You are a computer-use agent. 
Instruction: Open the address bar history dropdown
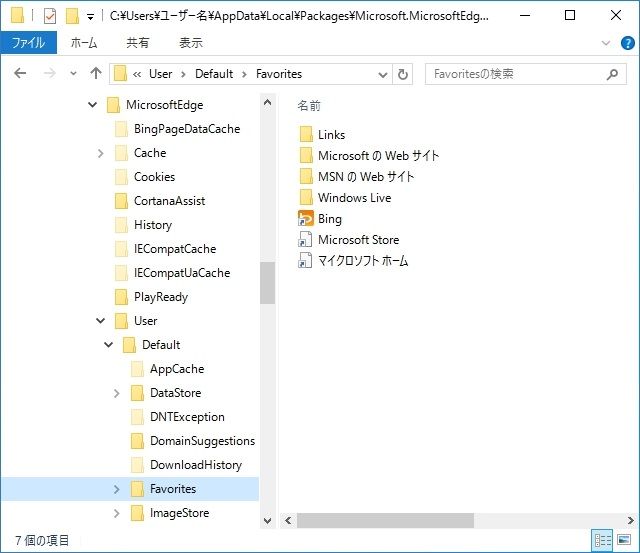click(382, 75)
